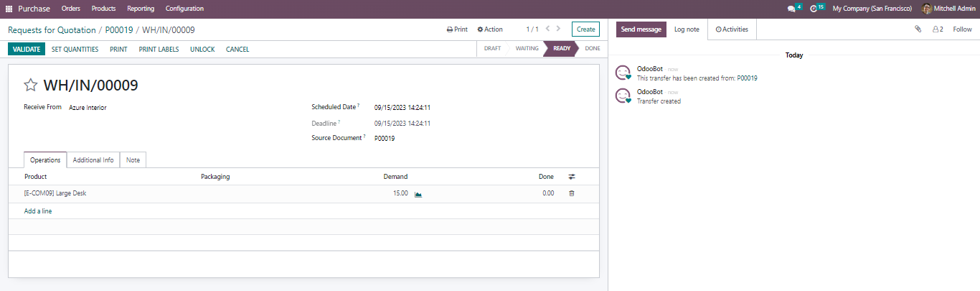980x291 pixels.
Task: Click the paperclip attachments icon
Action: pos(918,29)
